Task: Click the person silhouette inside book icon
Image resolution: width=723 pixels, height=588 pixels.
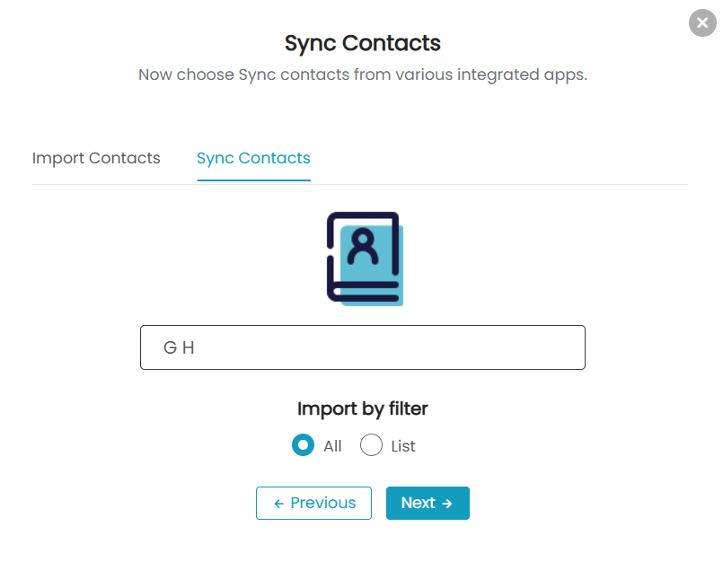Action: [x=363, y=246]
